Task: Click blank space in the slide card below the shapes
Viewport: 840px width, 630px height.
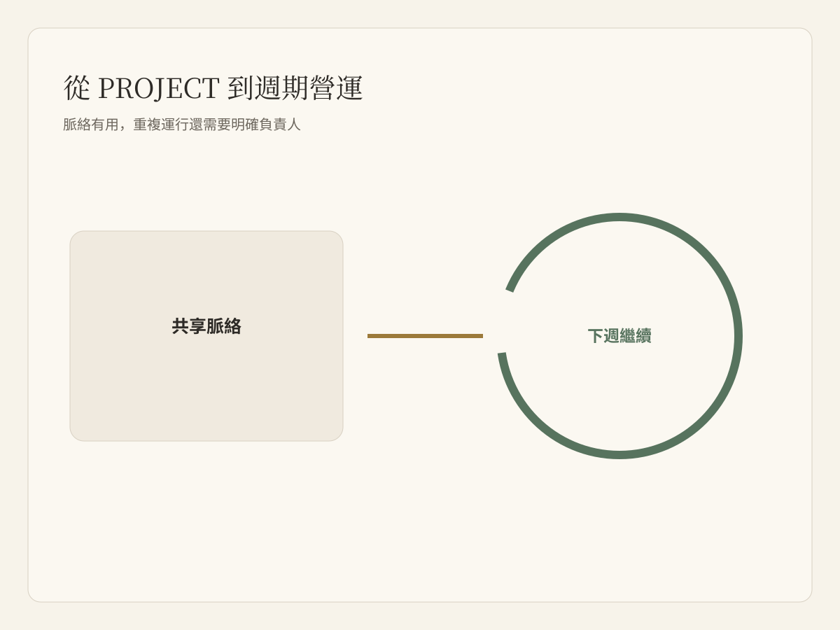Action: pos(420,532)
